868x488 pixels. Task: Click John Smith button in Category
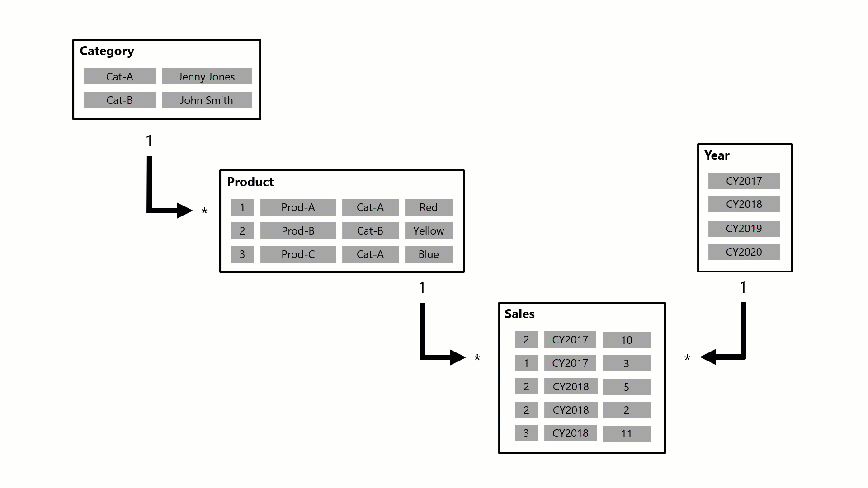point(206,100)
